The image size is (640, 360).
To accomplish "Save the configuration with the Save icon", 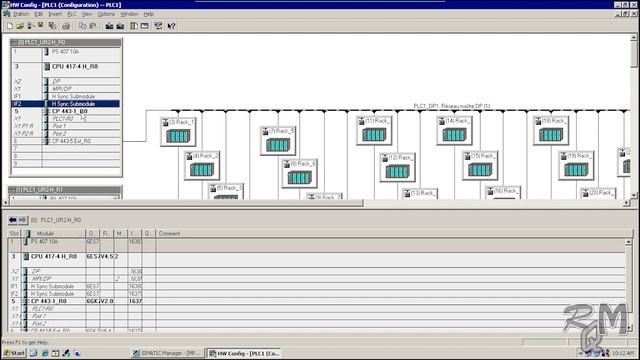I will coord(40,26).
